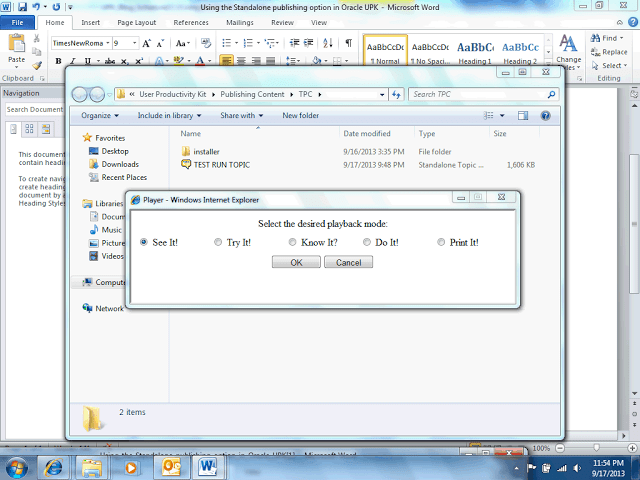This screenshot has width=640, height=480.
Task: Click Align Text Left icon
Action: coord(227,61)
